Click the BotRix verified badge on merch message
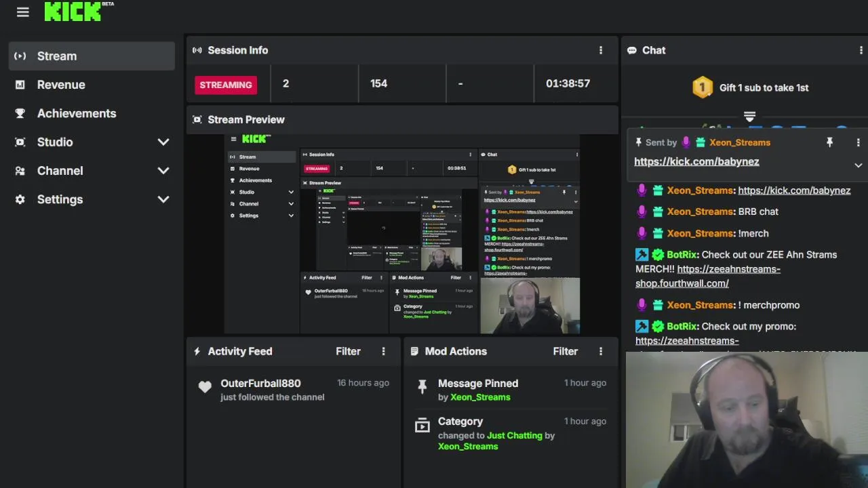This screenshot has width=868, height=488. [658, 255]
